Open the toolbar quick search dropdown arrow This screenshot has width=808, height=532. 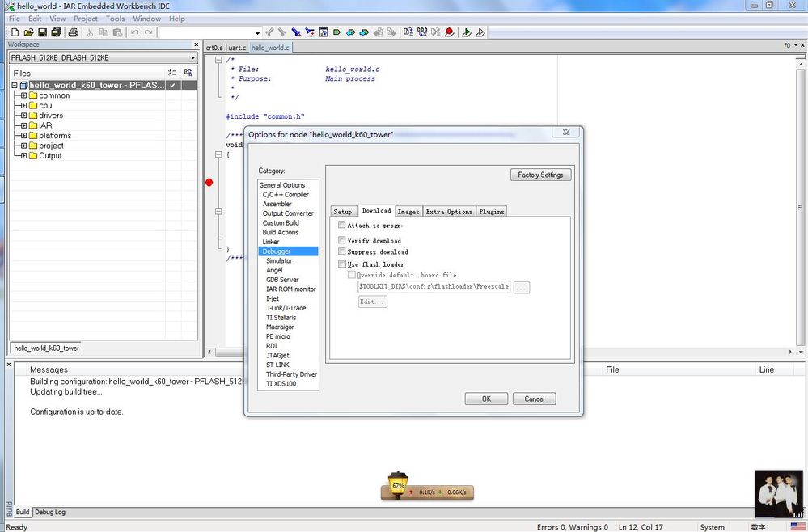coord(257,33)
